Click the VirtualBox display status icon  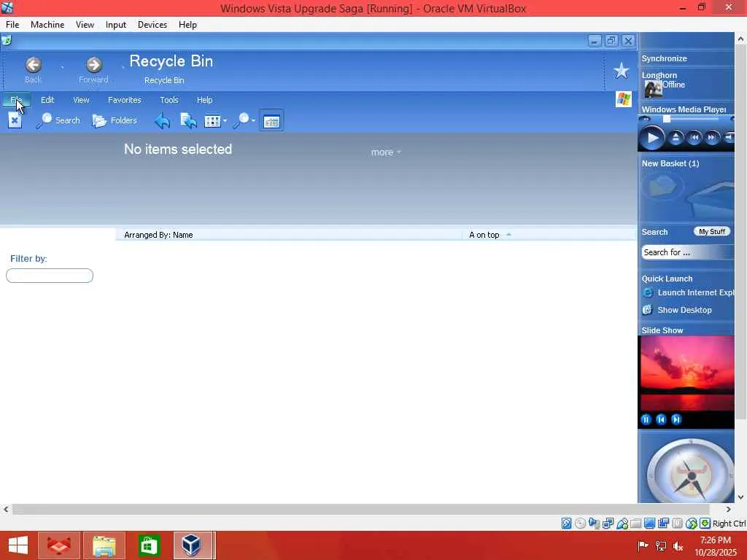click(649, 524)
